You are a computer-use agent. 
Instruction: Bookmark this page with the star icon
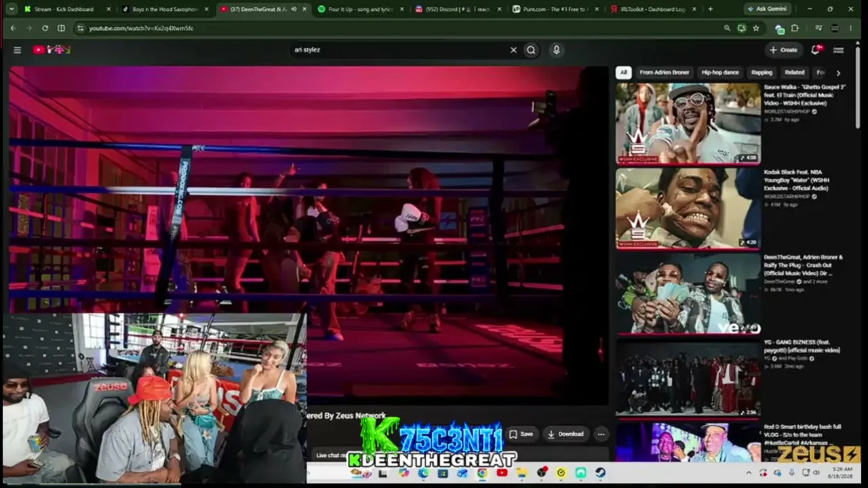coord(756,28)
